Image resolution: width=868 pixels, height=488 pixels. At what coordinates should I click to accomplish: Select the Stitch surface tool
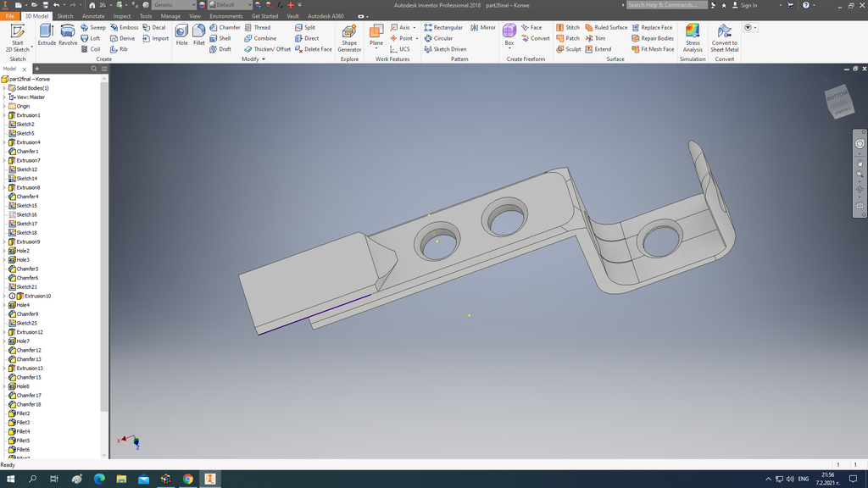pos(568,27)
